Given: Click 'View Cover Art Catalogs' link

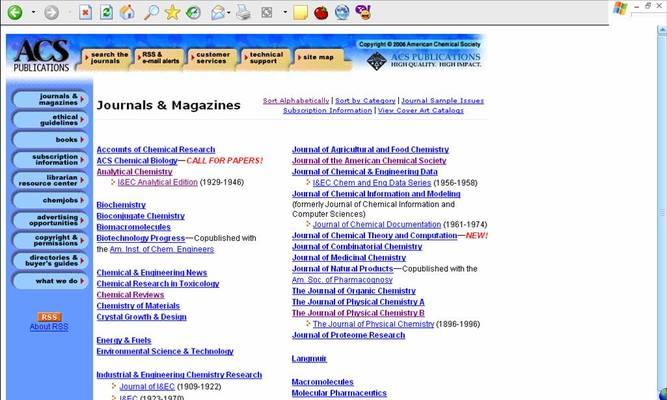Looking at the screenshot, I should pos(421,111).
